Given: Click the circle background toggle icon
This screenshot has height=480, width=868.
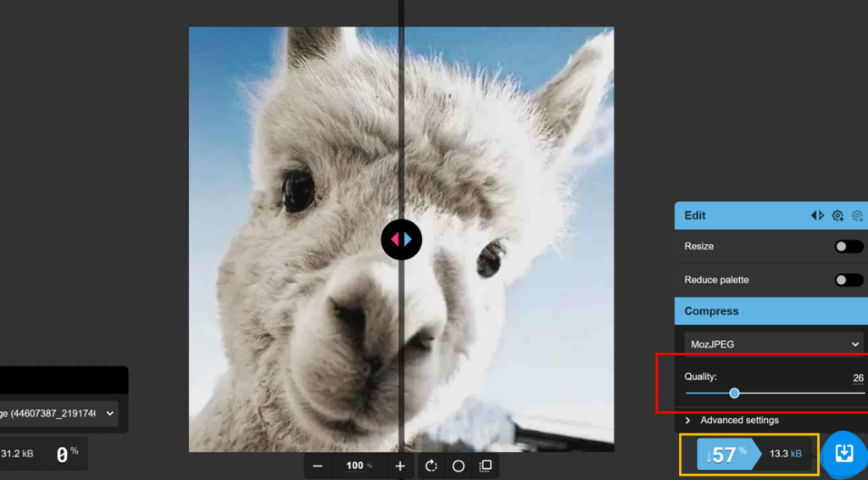Looking at the screenshot, I should point(459,466).
